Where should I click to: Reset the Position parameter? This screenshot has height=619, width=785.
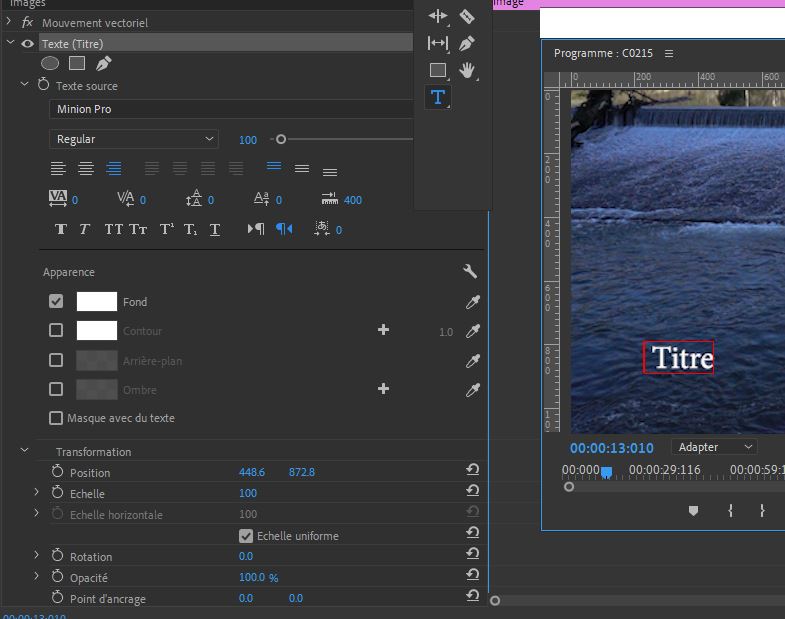pos(472,470)
